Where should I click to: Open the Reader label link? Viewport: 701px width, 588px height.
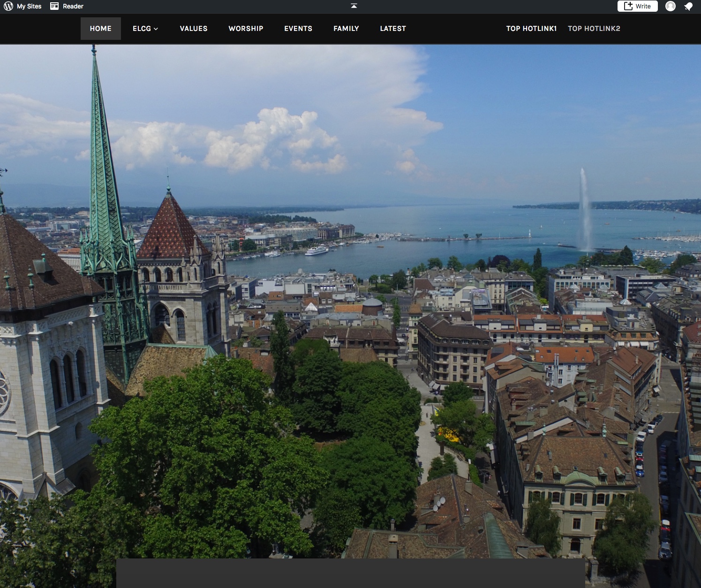pyautogui.click(x=73, y=6)
